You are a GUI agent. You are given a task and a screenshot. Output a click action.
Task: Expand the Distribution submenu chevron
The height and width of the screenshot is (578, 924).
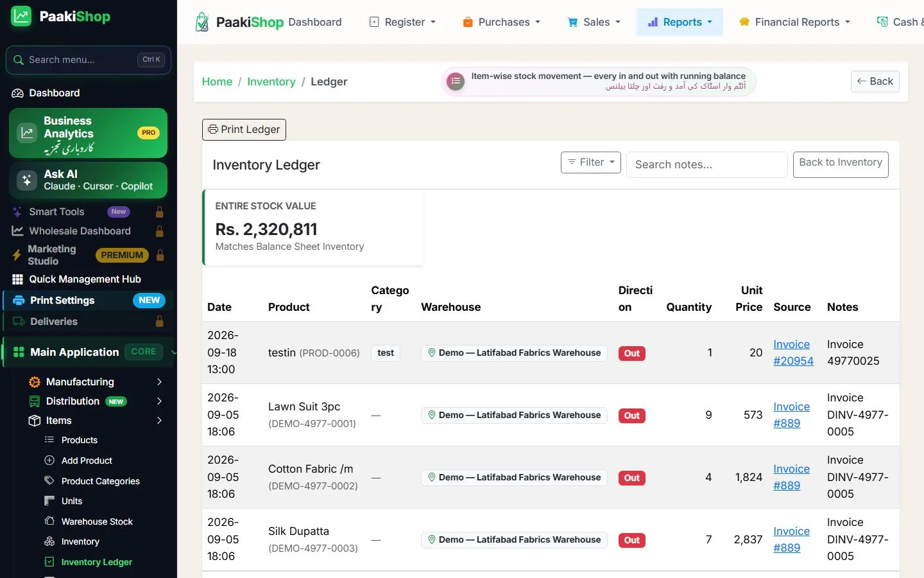(159, 401)
